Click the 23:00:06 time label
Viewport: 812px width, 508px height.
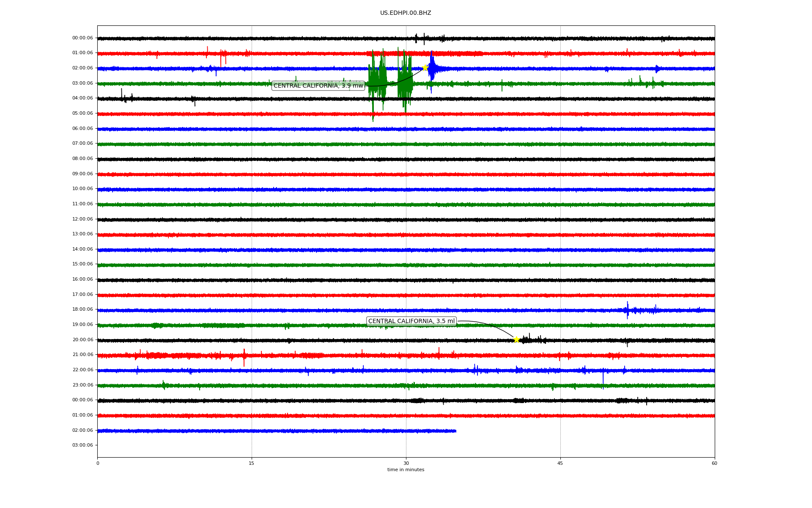82,385
